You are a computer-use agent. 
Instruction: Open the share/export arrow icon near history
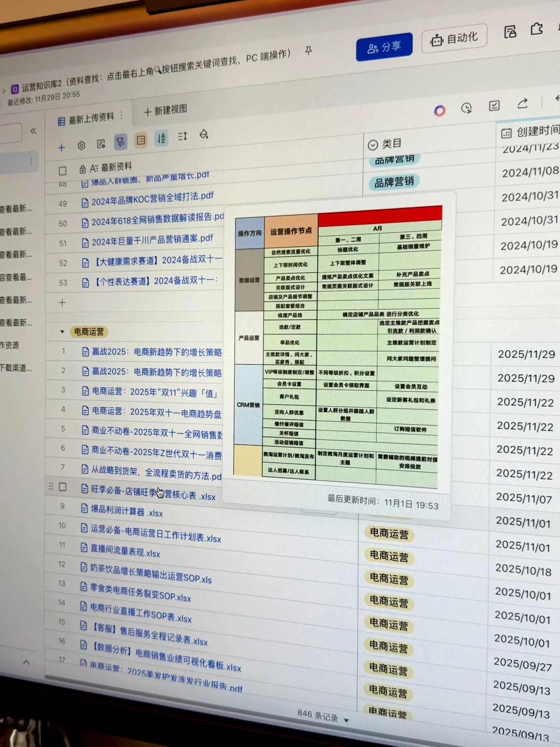[523, 104]
